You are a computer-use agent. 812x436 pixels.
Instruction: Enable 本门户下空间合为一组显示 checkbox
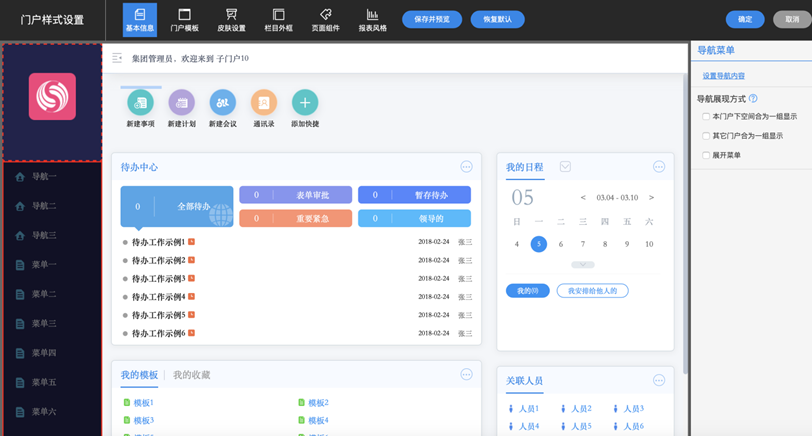pyautogui.click(x=706, y=117)
